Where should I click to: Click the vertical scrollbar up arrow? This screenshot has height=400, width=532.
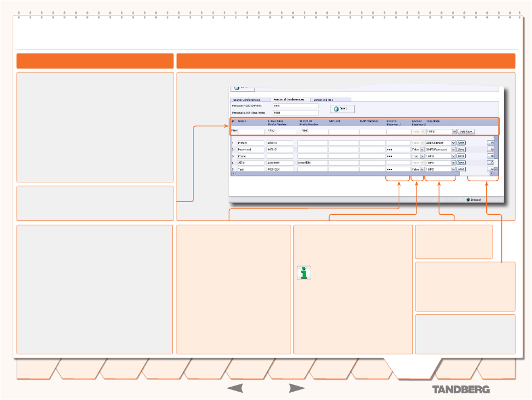496,138
